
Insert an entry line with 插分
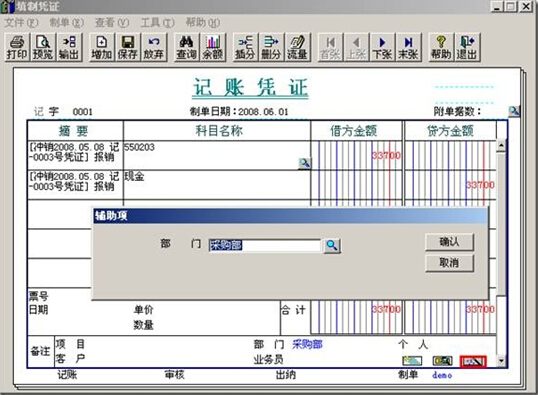[x=245, y=47]
